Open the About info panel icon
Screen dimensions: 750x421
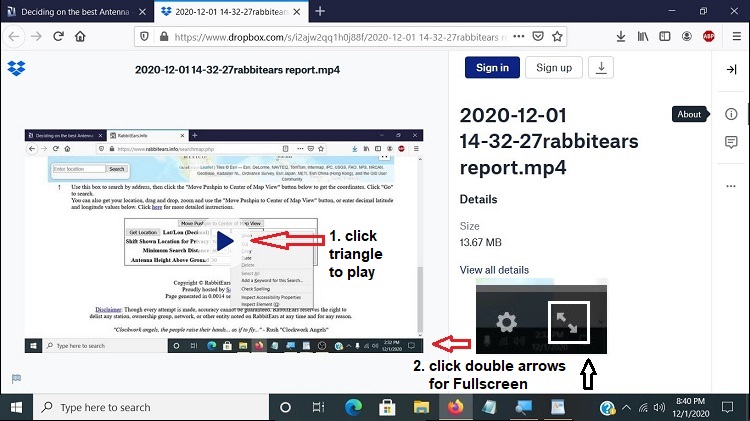(x=731, y=114)
